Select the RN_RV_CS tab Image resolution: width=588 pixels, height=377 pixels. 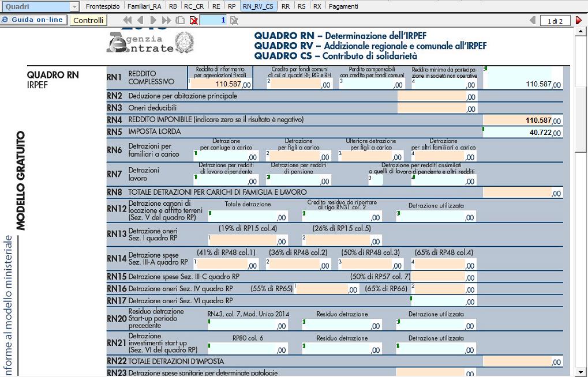coord(258,6)
